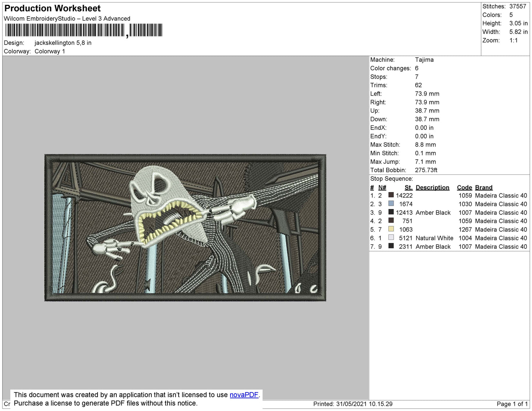Screen dimensions: 532x411
Task: Click the 'Stop Sequence:' heading
Action: (391, 179)
